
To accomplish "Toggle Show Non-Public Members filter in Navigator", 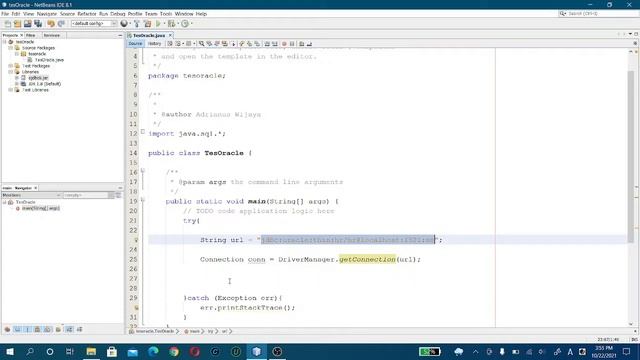I will (37, 329).
